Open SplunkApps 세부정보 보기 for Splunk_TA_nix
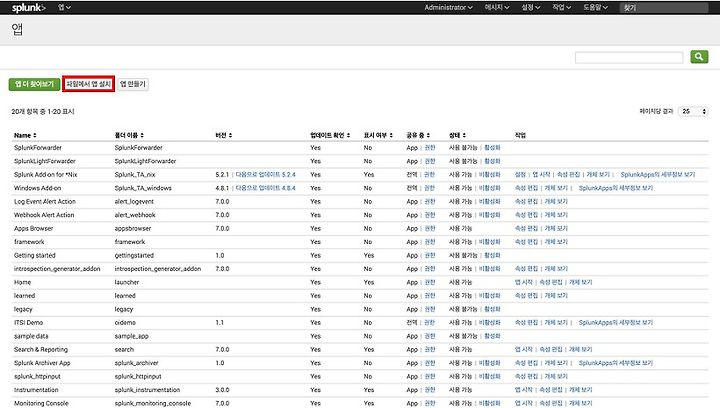 click(x=658, y=175)
